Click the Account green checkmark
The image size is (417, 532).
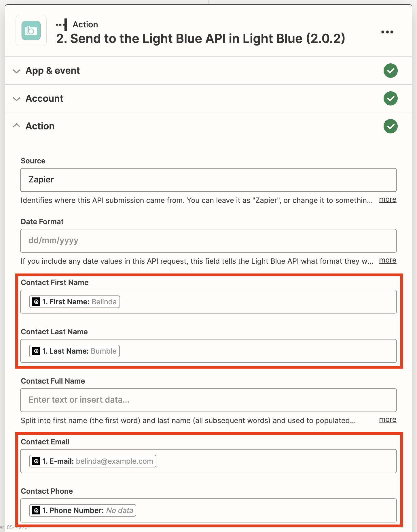coord(391,98)
